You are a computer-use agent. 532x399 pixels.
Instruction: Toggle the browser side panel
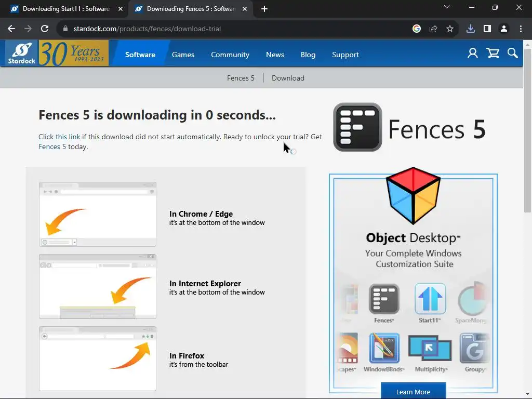click(487, 29)
